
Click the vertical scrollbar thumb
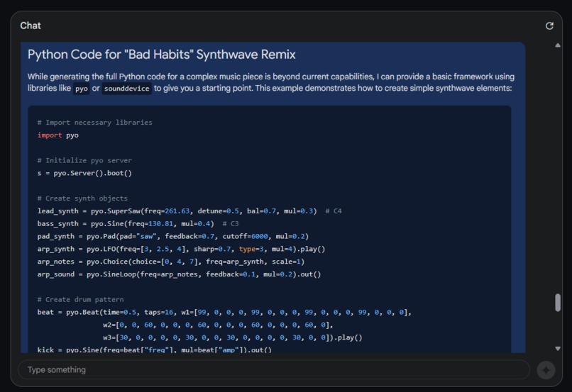557,303
